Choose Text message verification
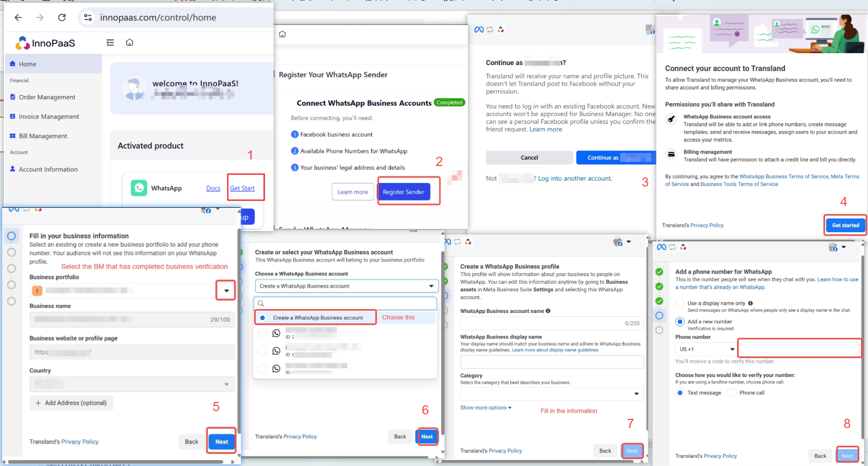 pyautogui.click(x=680, y=393)
